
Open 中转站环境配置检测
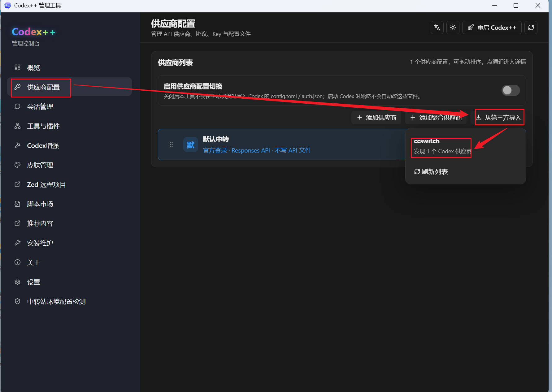point(69,301)
